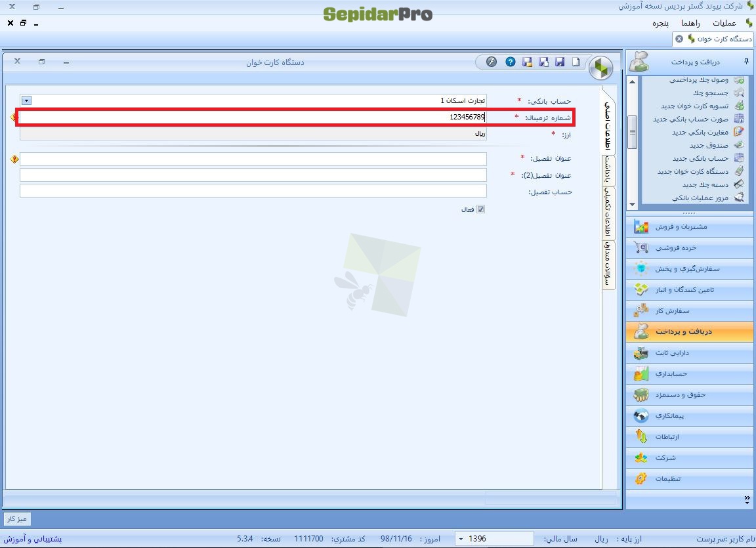
Task: Click the عنوان تفصيل(2) input field
Action: (253, 175)
